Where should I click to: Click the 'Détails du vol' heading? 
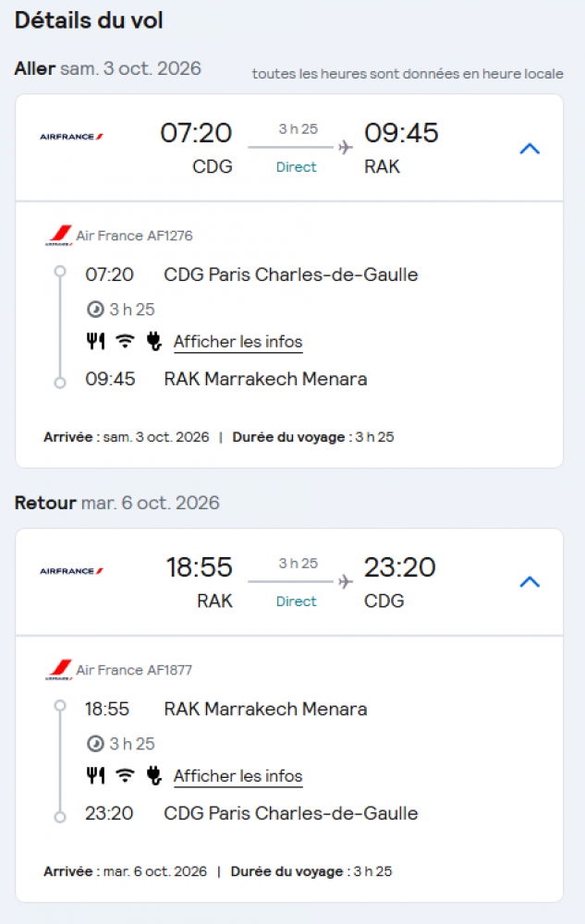click(x=90, y=20)
